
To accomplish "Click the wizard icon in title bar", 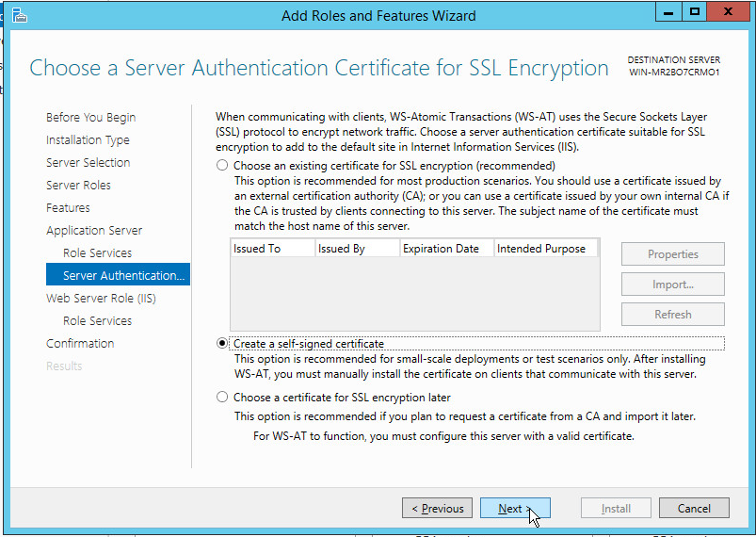I will pyautogui.click(x=18, y=15).
